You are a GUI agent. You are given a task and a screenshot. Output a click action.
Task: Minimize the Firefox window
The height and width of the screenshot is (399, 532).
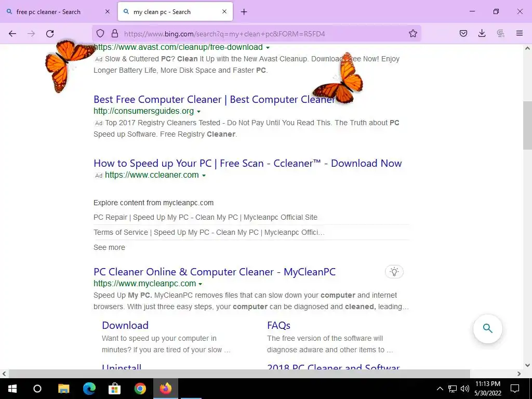pos(472,11)
